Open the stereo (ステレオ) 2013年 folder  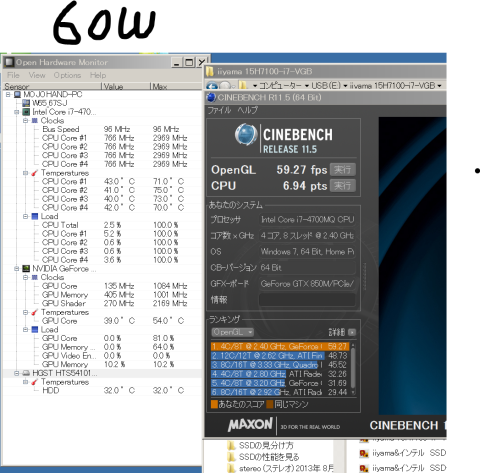(x=286, y=469)
